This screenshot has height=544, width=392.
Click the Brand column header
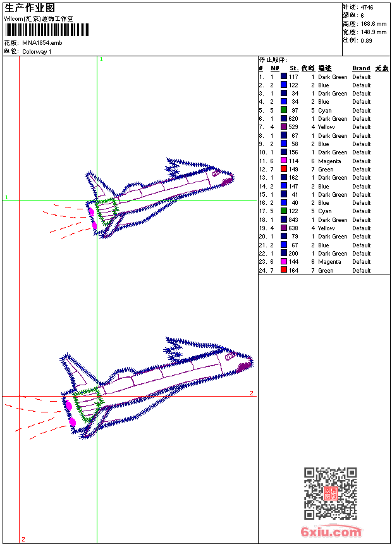click(361, 68)
